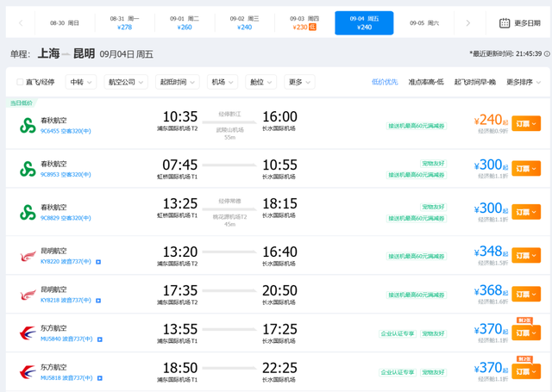Image resolution: width=552 pixels, height=392 pixels.
Task: Select the 08-30 周日 date tab
Action: (65, 23)
